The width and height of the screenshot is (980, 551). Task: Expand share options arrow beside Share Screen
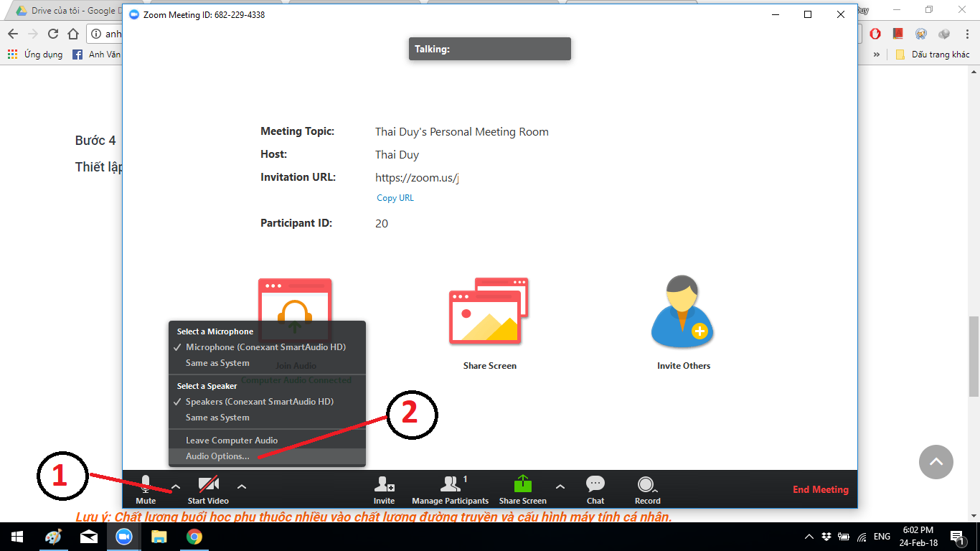pos(560,486)
